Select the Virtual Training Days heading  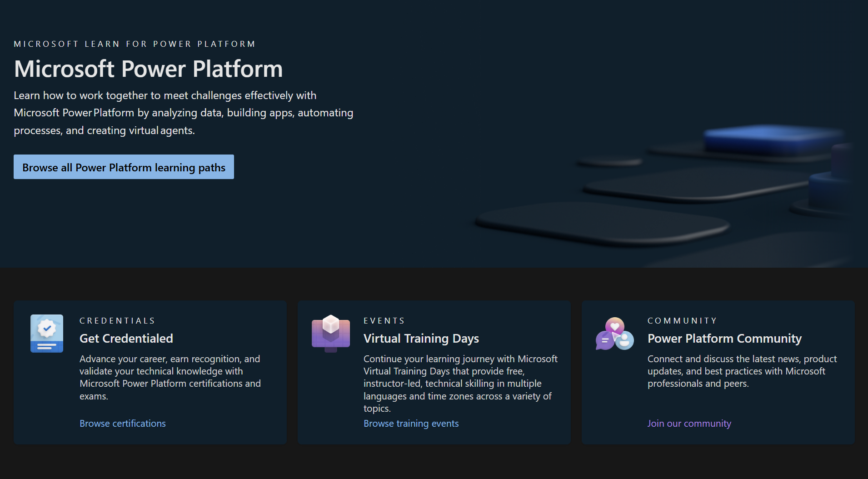(x=421, y=339)
